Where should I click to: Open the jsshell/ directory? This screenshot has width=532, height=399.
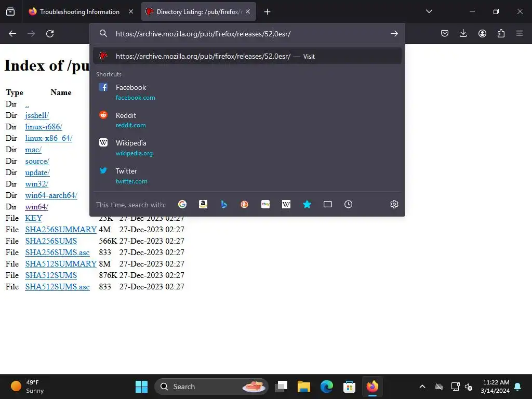[37, 115]
